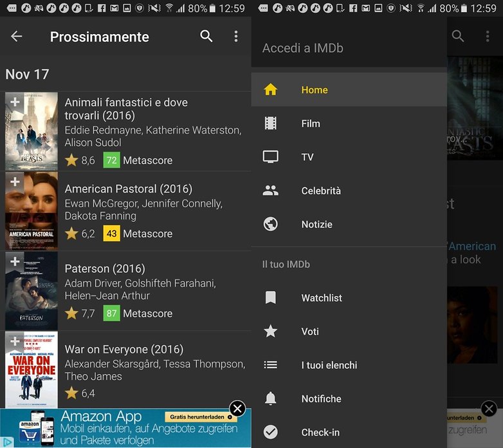
Task: Add Paterson to watchlist with plus
Action: (15, 261)
